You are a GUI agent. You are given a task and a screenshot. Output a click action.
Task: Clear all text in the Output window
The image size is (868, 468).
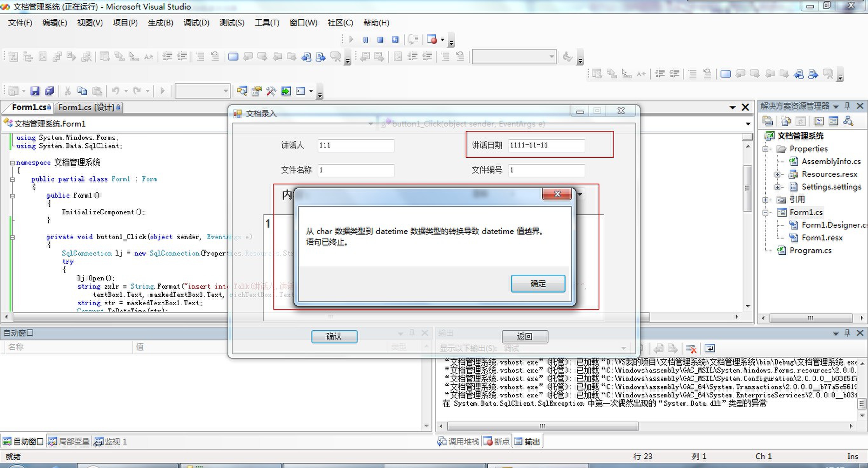[691, 348]
